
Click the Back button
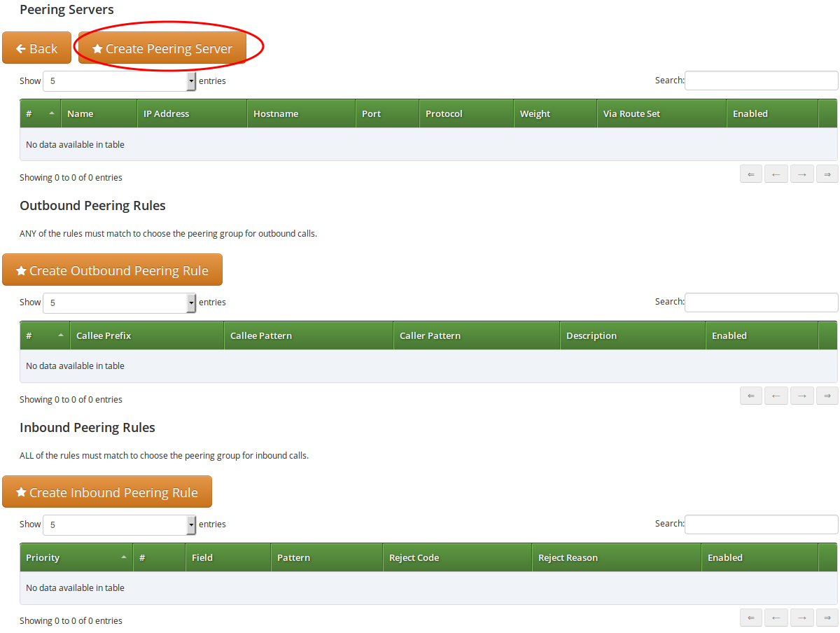[x=36, y=48]
